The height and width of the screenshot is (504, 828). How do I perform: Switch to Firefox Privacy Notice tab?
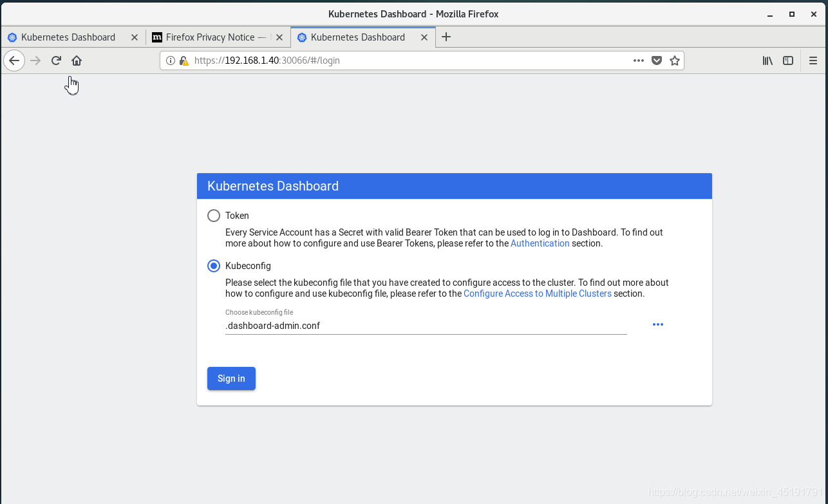pos(218,37)
